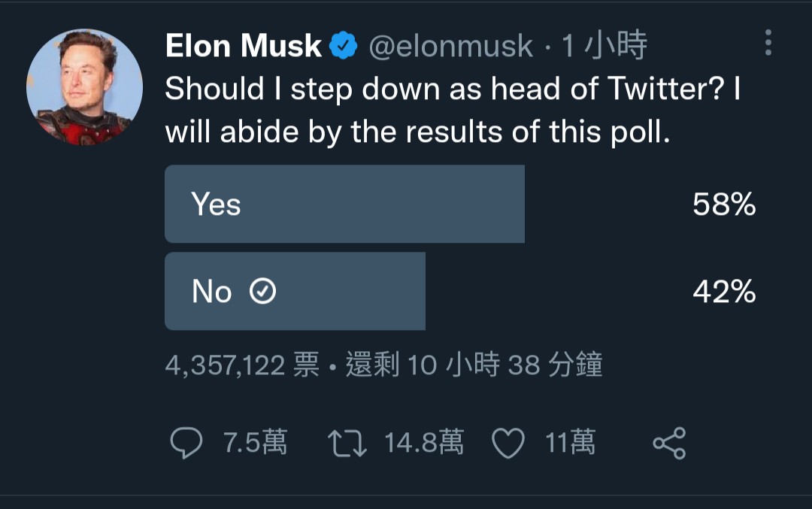812x509 pixels.
Task: Open the share icon options
Action: coord(669,444)
